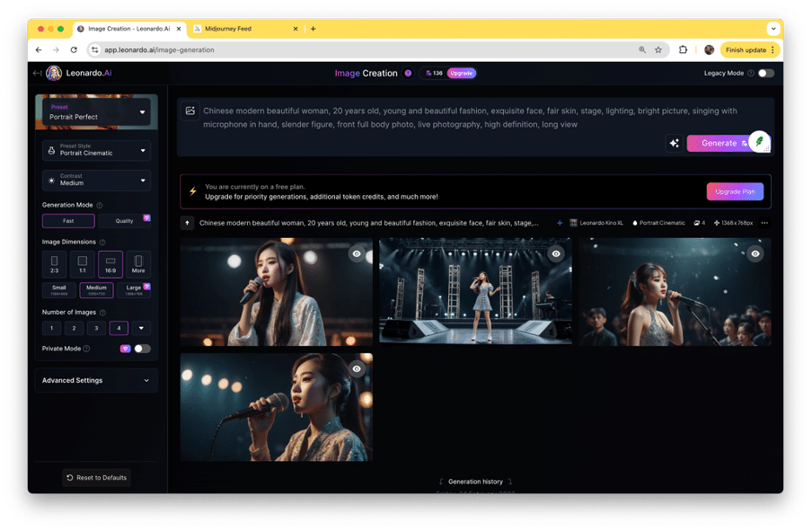812x531 pixels.
Task: Click the up arrow to reuse prompt
Action: [187, 223]
